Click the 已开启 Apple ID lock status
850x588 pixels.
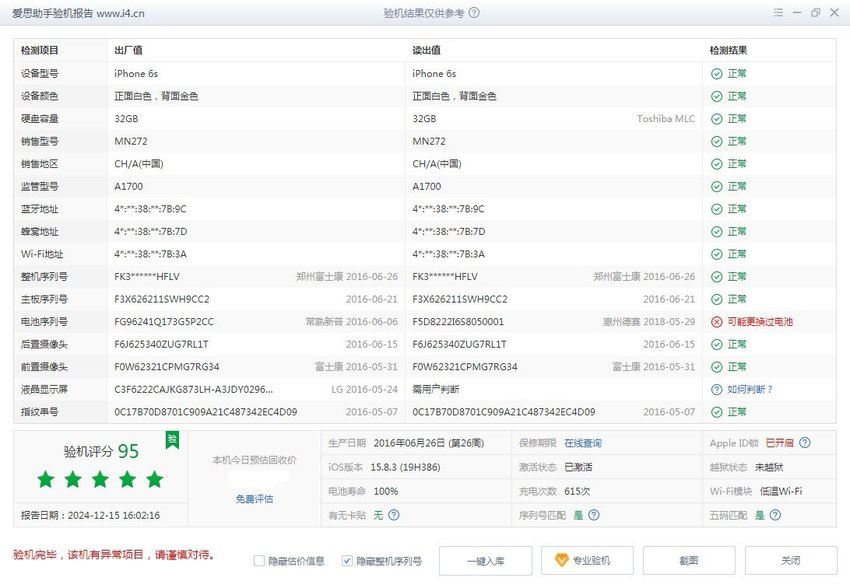(780, 443)
